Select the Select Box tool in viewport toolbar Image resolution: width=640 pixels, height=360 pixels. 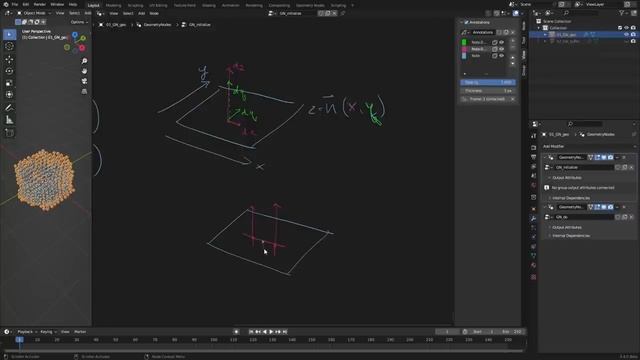pos(9,34)
